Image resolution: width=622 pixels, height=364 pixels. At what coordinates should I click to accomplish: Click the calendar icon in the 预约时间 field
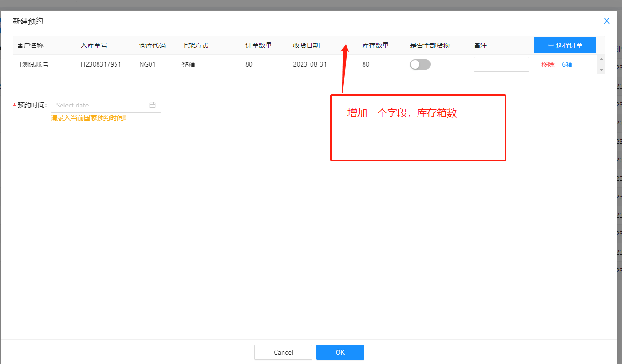pos(152,105)
